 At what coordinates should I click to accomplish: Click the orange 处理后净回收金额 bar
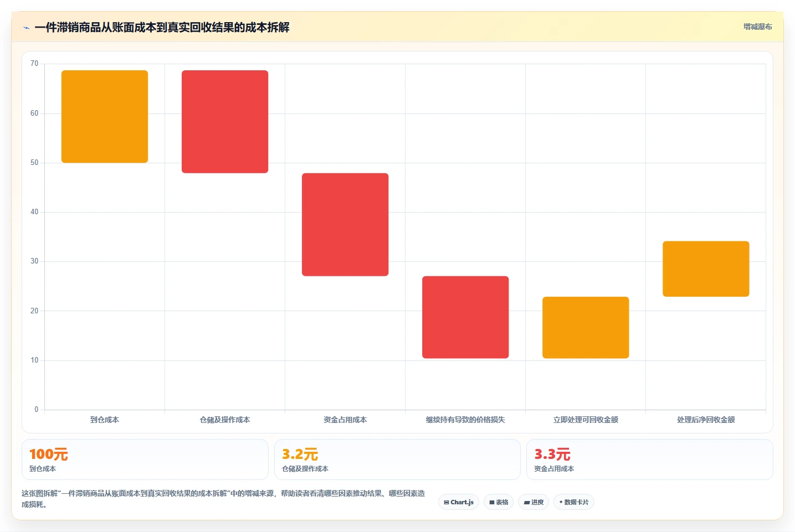706,269
